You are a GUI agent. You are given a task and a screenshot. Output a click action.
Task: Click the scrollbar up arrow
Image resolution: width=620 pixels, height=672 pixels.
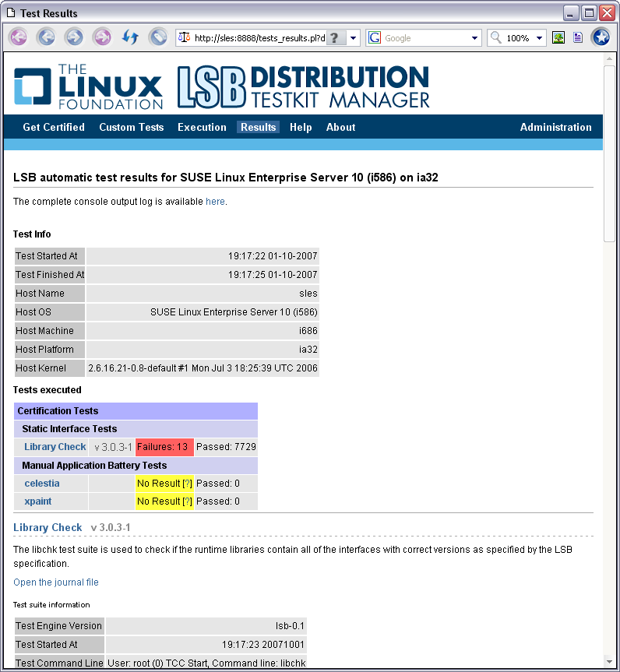tap(609, 58)
